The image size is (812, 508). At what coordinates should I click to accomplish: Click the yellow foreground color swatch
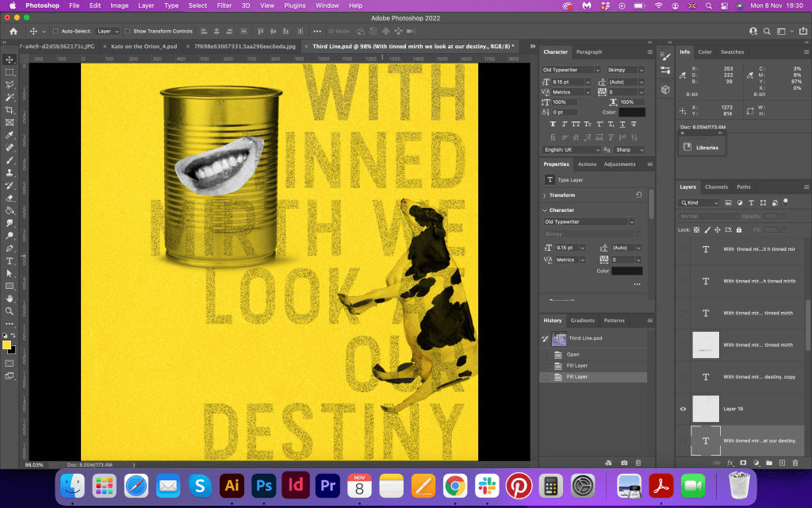(6, 345)
